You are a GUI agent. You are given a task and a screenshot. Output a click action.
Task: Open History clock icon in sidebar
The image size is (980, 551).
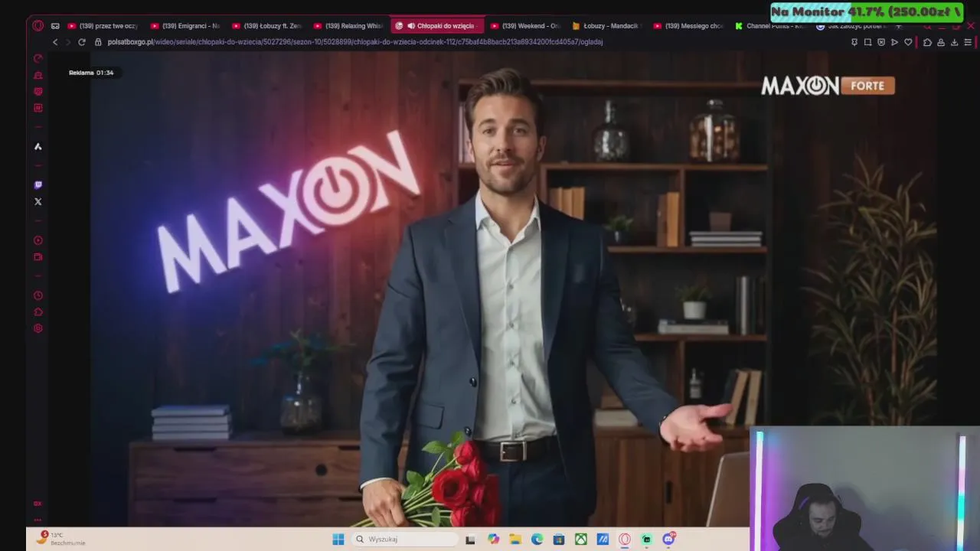[38, 295]
